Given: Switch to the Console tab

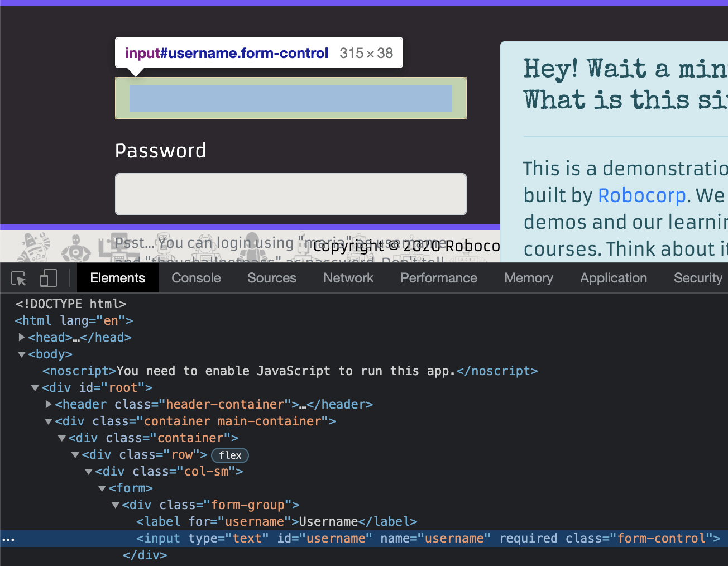Looking at the screenshot, I should (196, 278).
